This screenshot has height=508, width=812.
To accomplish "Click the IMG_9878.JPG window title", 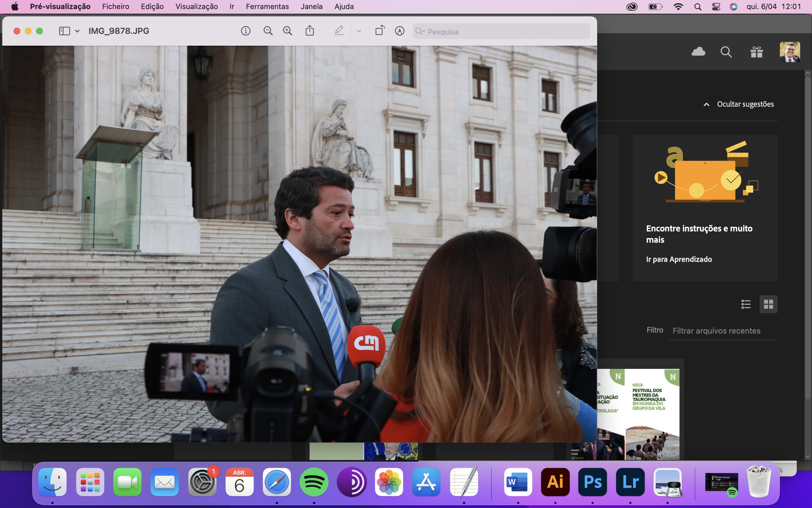I will [119, 31].
